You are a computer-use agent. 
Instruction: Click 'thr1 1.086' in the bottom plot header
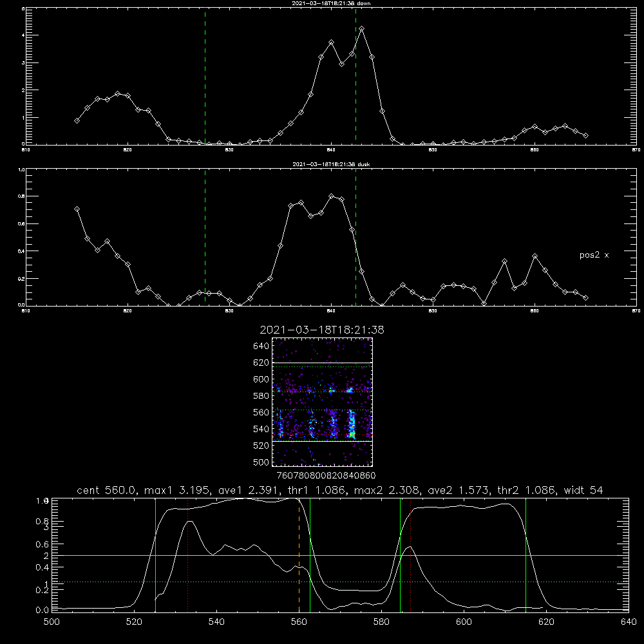(x=317, y=490)
